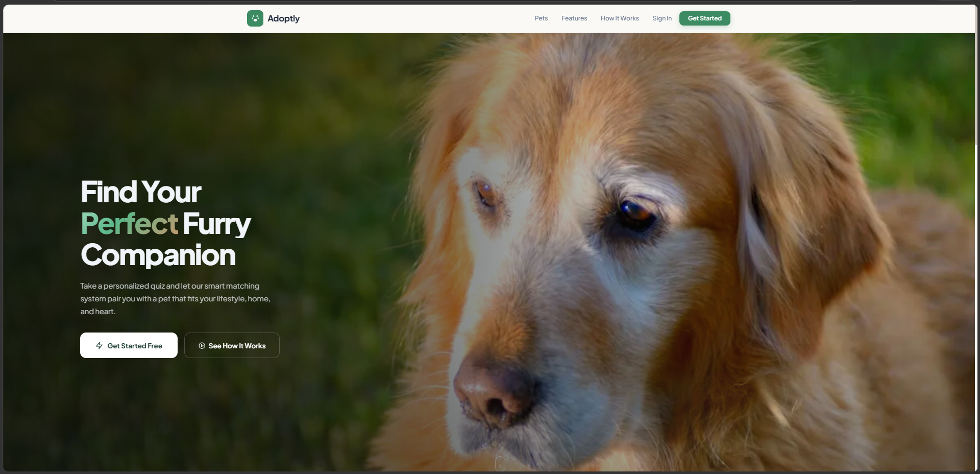Click the Adoptly brand name
This screenshot has width=980, height=474.
tap(283, 18)
